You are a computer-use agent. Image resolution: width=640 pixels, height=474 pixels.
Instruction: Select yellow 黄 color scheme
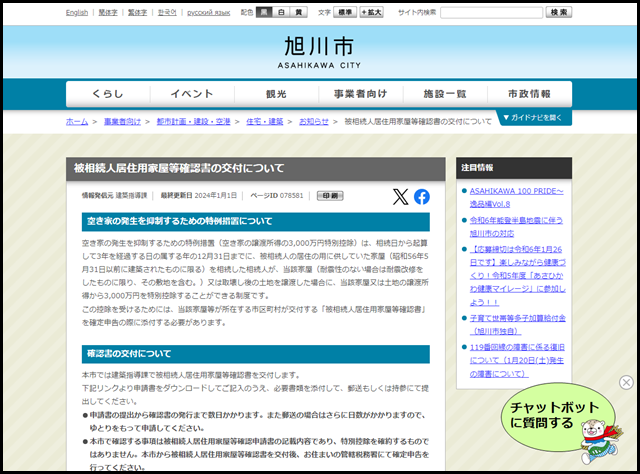tap(299, 12)
